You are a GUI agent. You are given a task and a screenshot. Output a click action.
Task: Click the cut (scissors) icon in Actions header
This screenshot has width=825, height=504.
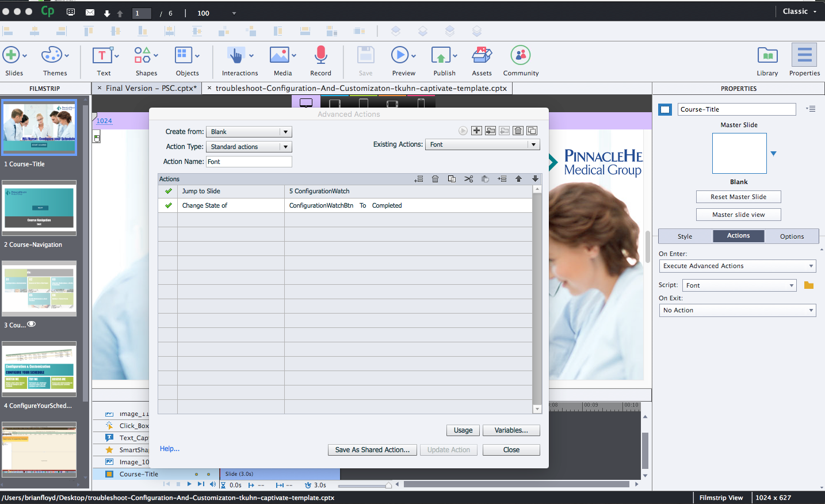(x=468, y=179)
